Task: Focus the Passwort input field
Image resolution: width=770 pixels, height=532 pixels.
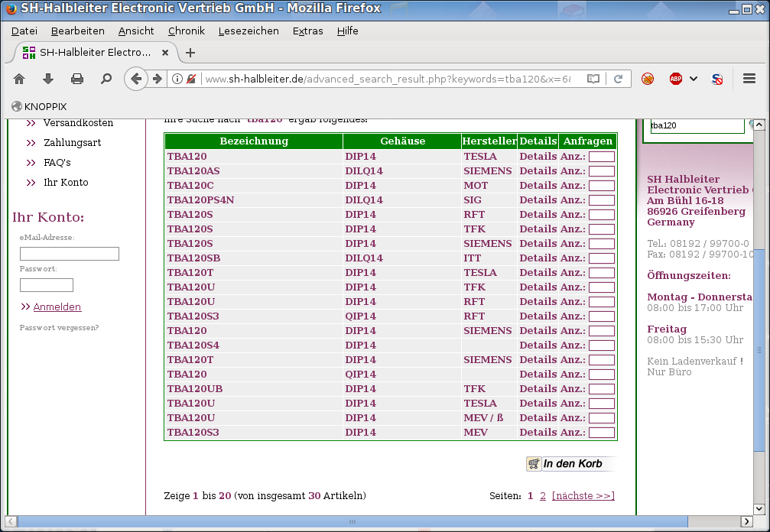Action: point(46,285)
